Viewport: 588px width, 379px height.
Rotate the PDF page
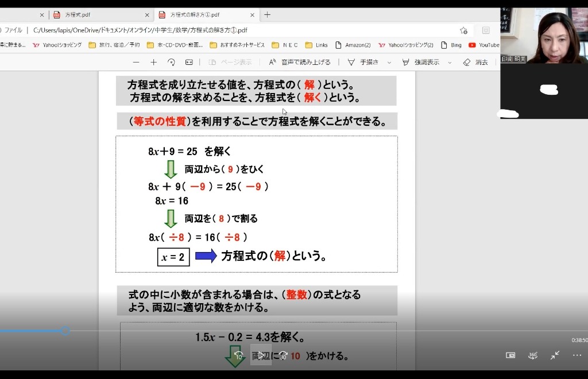click(x=171, y=62)
